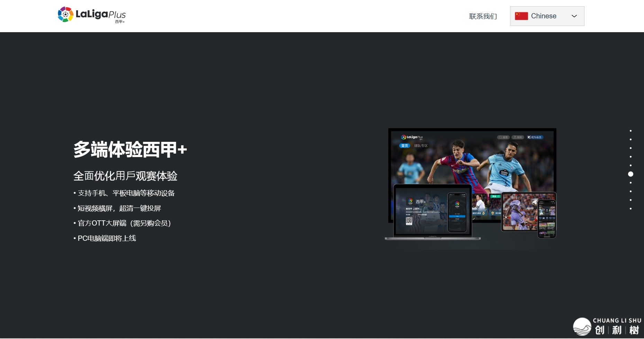644x339 pixels.
Task: Jump to the eighth section navigation dot
Action: 631,191
